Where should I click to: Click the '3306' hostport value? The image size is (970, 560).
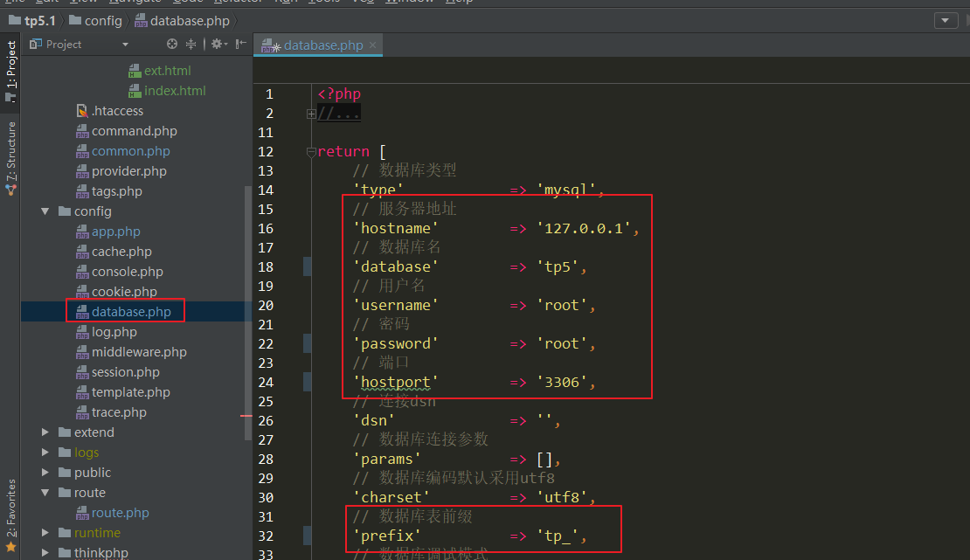(562, 382)
